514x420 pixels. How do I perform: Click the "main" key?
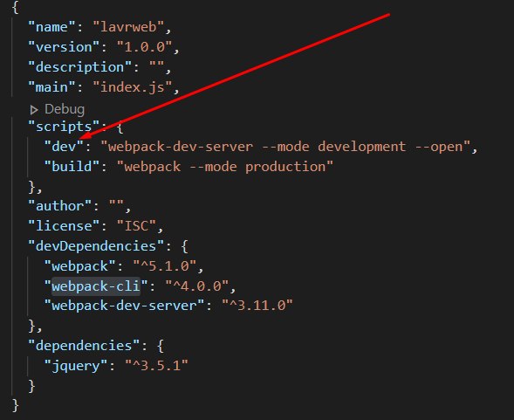[x=51, y=87]
